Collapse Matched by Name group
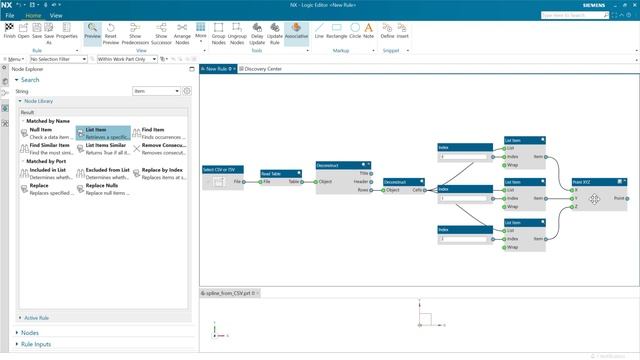Viewport: 640px width, 360px height. click(23, 121)
